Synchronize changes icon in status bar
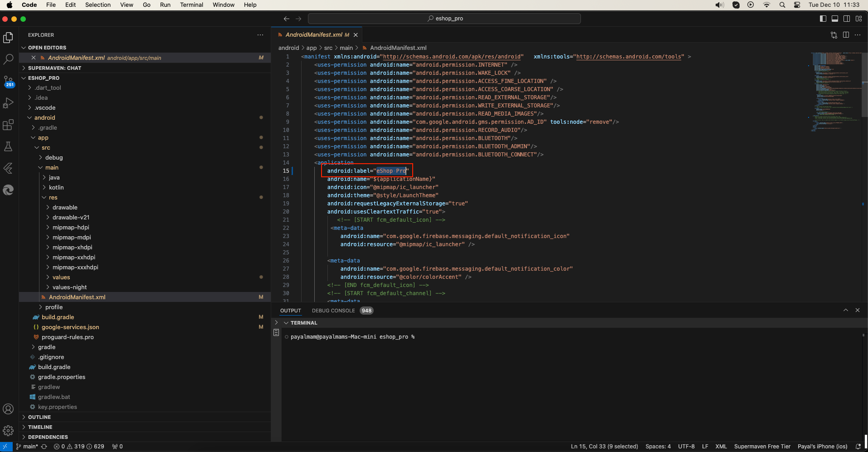The height and width of the screenshot is (452, 868). click(44, 447)
